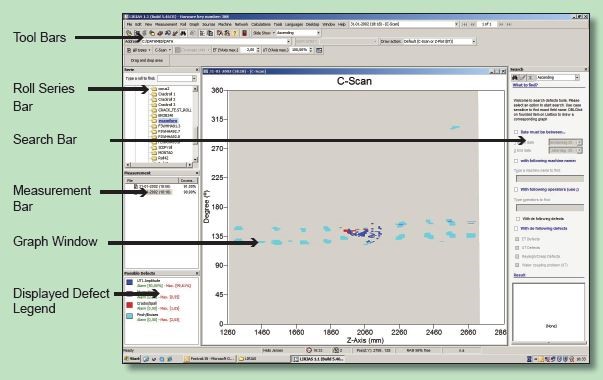Select the CRACK_TEST_ROLL folder
The image size is (603, 380).
pyautogui.click(x=175, y=110)
